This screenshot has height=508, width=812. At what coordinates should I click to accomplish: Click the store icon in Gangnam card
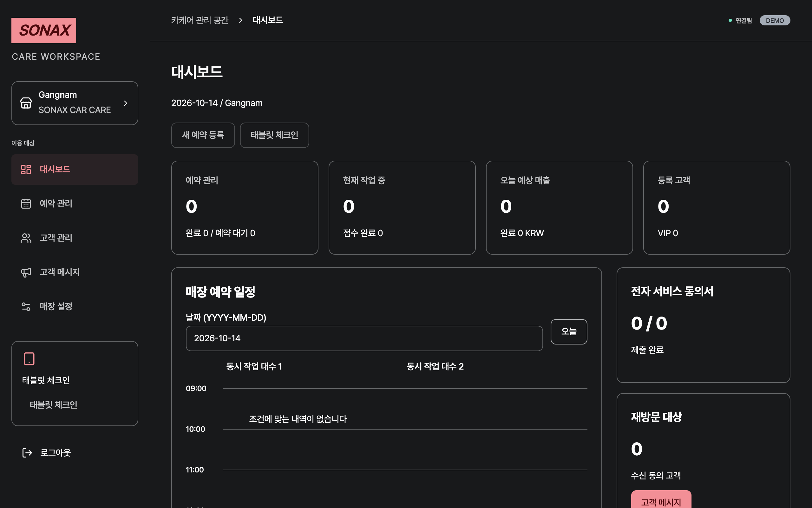[x=26, y=103]
